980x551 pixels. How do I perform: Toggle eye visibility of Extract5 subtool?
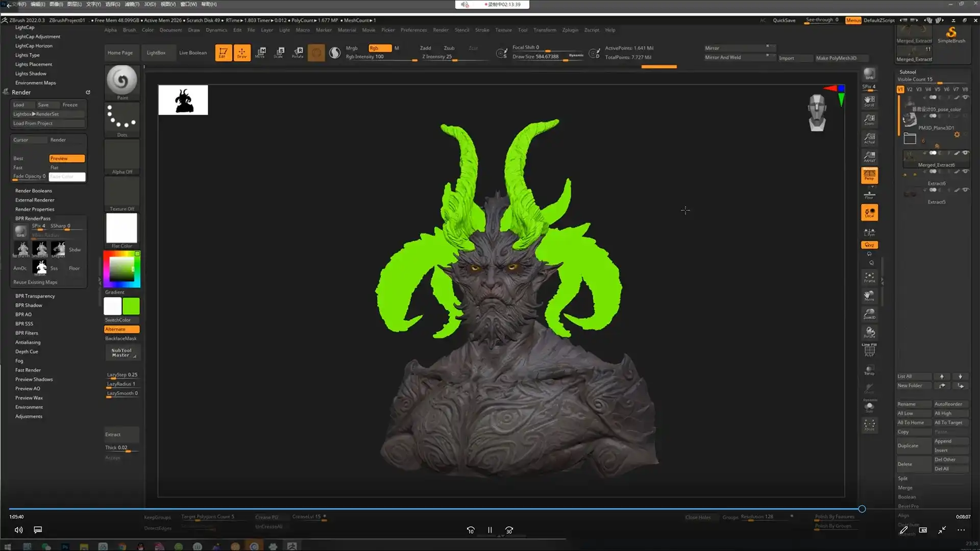(x=965, y=190)
